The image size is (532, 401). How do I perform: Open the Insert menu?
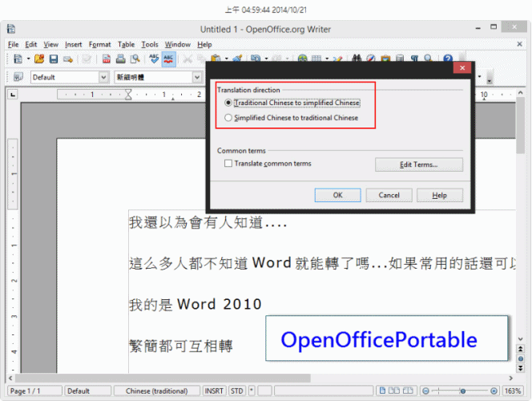pos(73,44)
